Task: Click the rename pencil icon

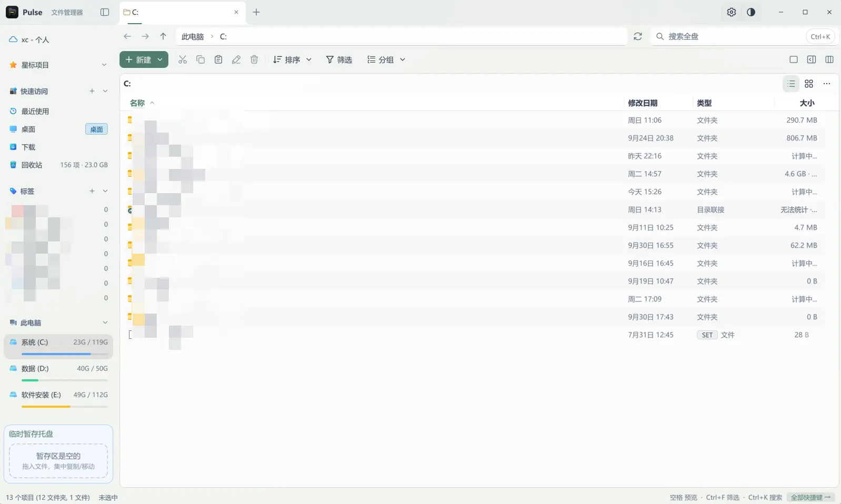Action: click(x=236, y=59)
